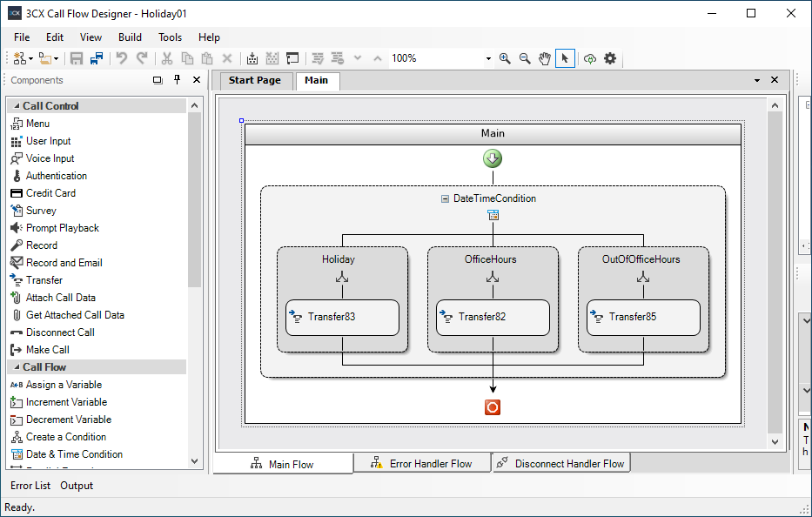Click the green start arrow node
812x517 pixels.
pyautogui.click(x=493, y=158)
